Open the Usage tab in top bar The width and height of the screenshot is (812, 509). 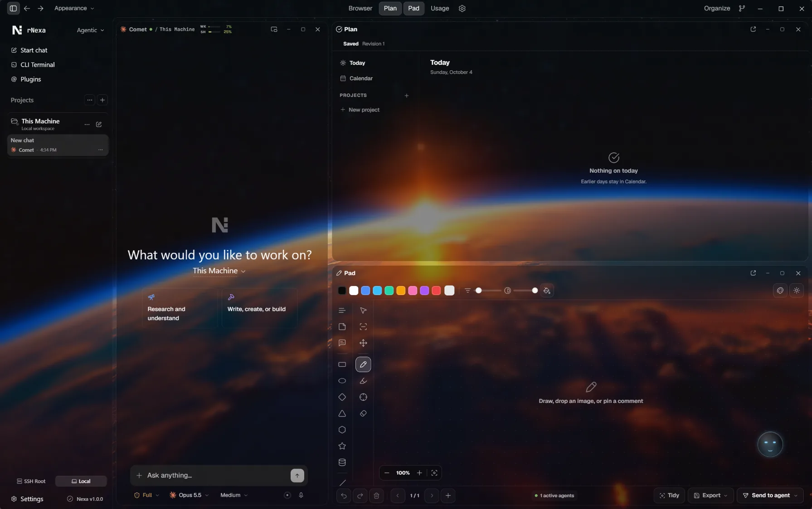pos(440,8)
